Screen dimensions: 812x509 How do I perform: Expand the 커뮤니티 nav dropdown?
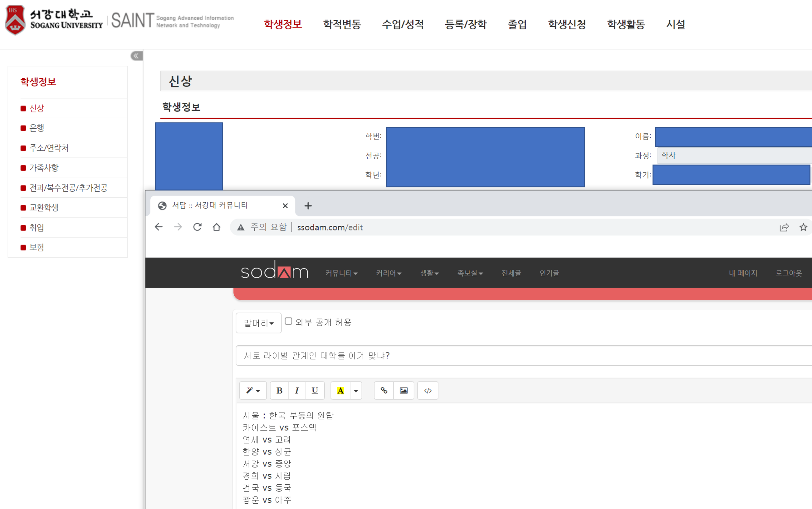(x=341, y=273)
